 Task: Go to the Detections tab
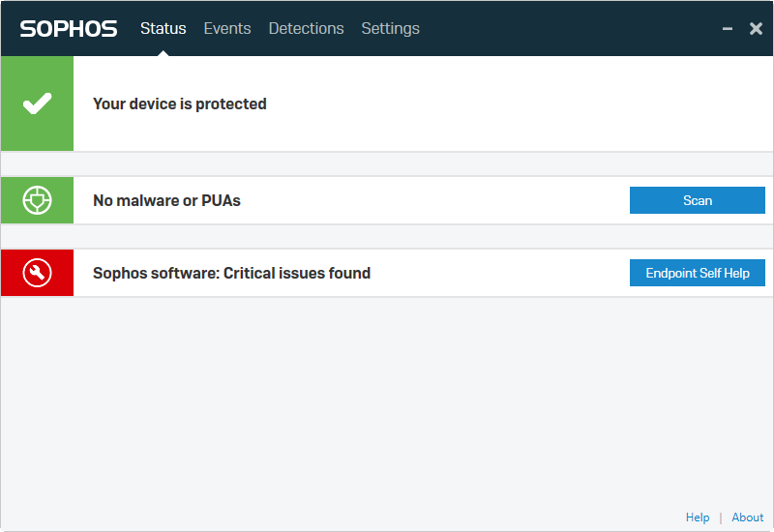click(306, 28)
